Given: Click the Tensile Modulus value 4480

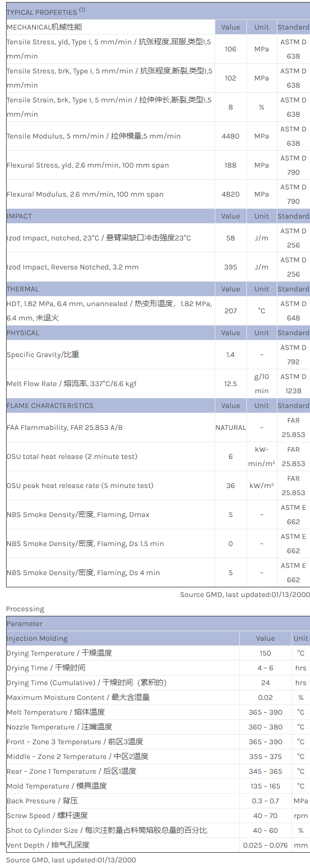Looking at the screenshot, I should coord(231,136).
